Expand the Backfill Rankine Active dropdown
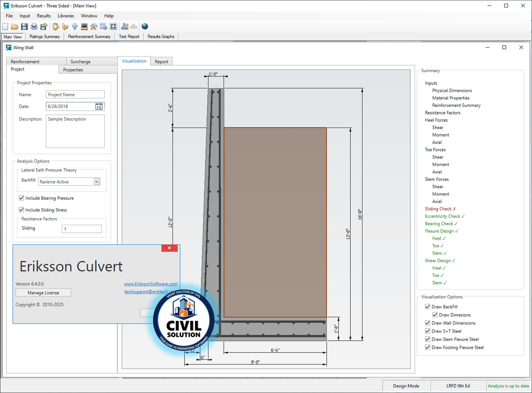 pos(96,181)
